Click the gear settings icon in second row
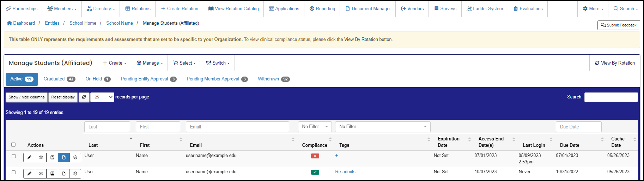The height and width of the screenshot is (181, 644). click(75, 174)
